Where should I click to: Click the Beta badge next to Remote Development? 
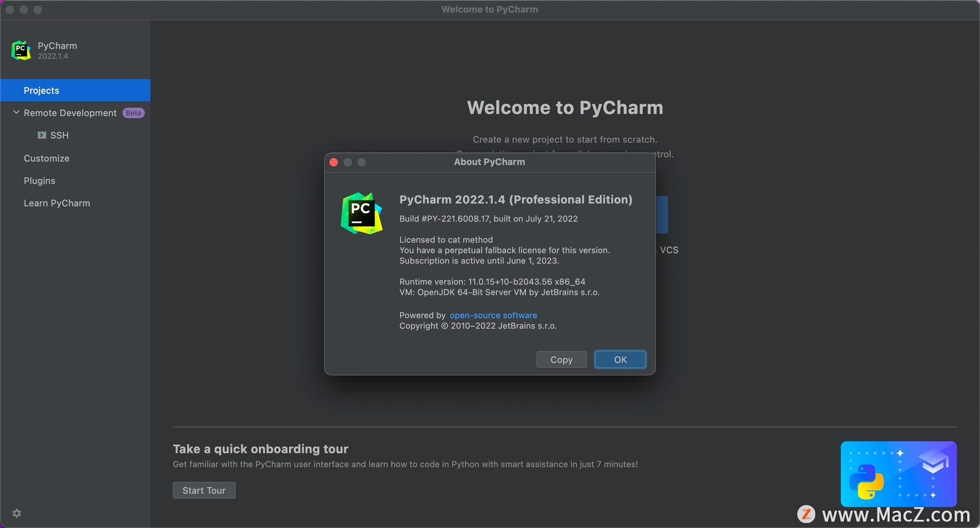click(x=133, y=113)
